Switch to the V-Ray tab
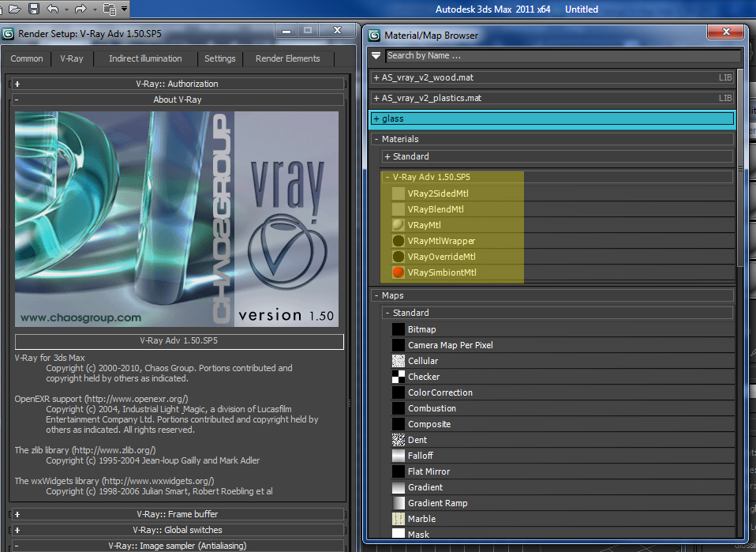This screenshot has width=756, height=552. point(72,58)
